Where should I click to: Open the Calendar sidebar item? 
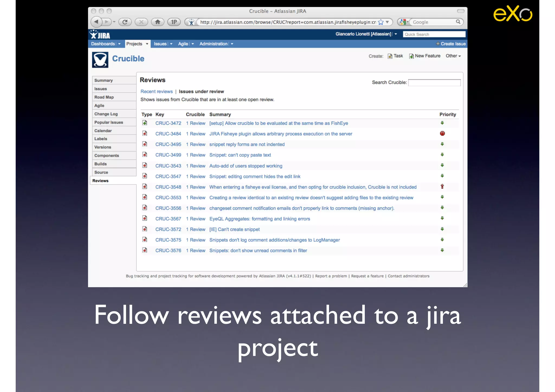[x=114, y=131]
